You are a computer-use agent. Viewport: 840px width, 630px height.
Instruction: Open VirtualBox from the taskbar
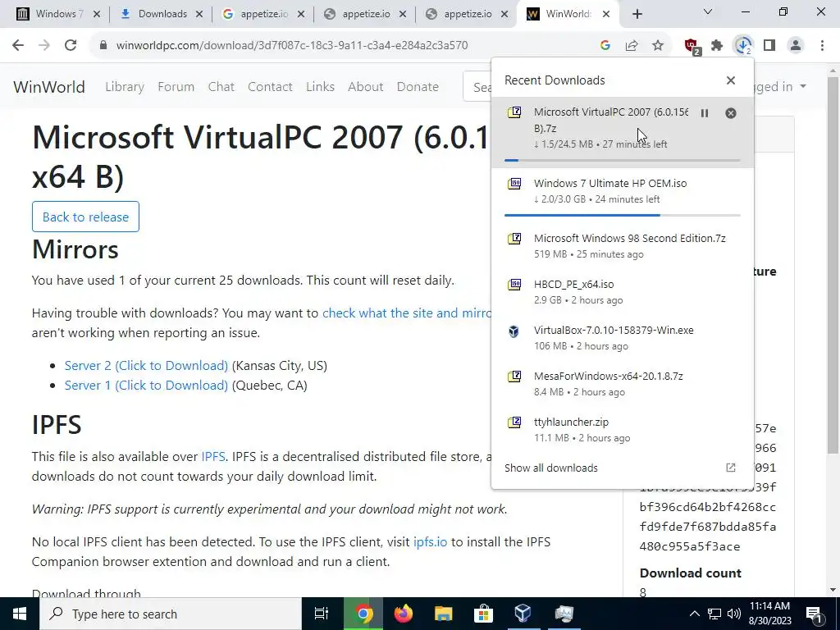click(523, 614)
